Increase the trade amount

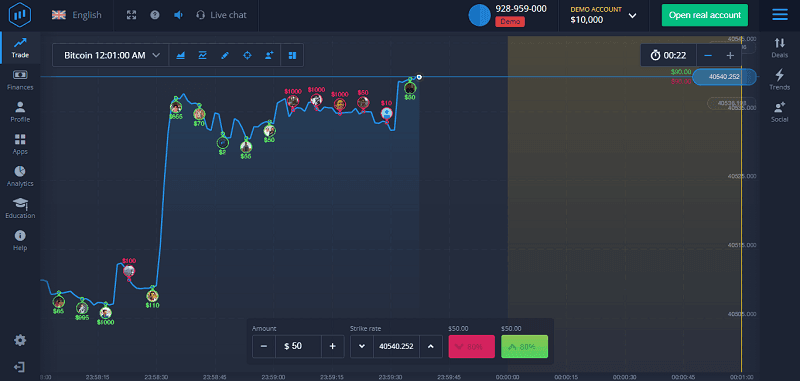coord(333,346)
